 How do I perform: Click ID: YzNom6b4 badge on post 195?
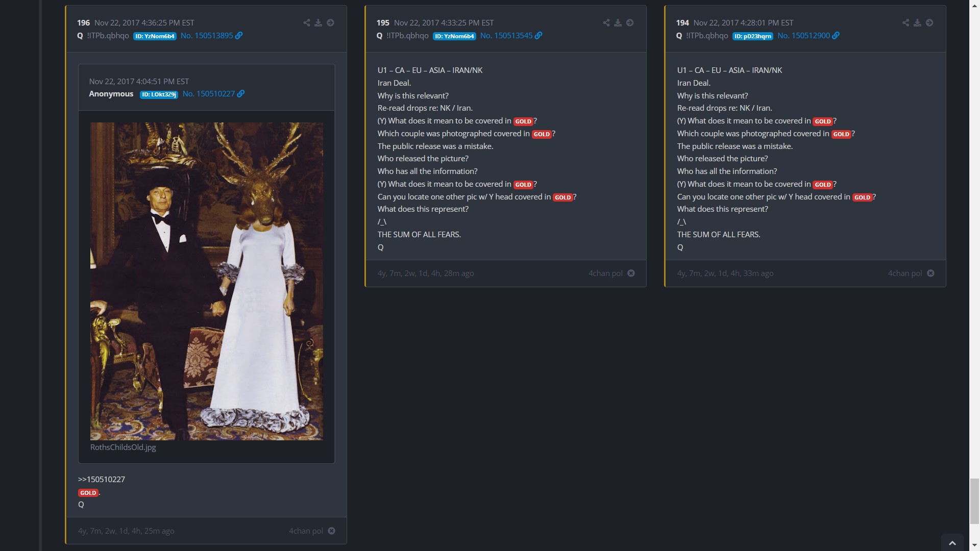(x=454, y=36)
